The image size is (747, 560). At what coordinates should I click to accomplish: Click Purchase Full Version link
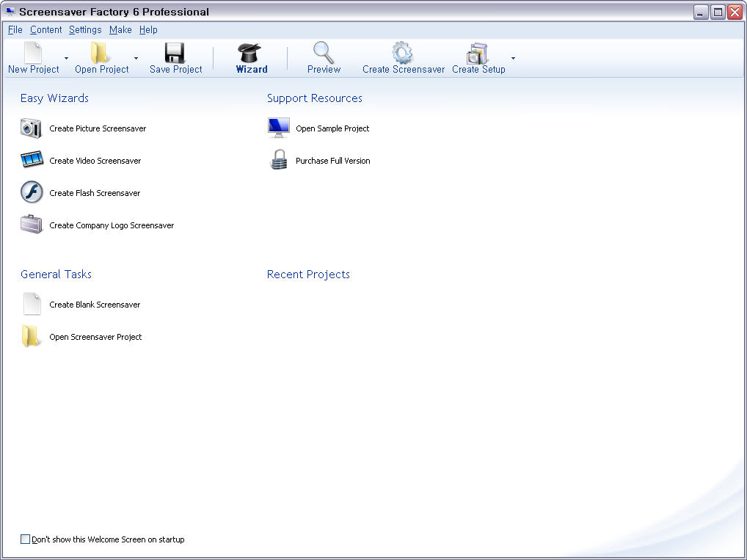pyautogui.click(x=332, y=161)
